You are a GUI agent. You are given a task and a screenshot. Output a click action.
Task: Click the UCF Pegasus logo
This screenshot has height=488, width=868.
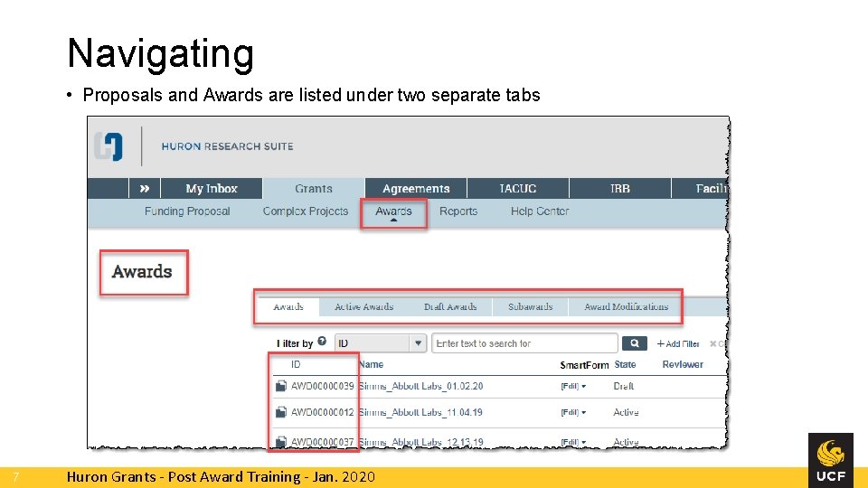click(x=830, y=460)
